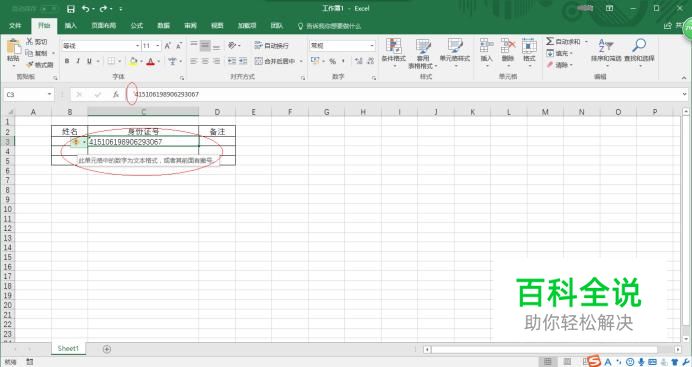
Task: Click the Format Painter brush icon
Action: point(30,65)
